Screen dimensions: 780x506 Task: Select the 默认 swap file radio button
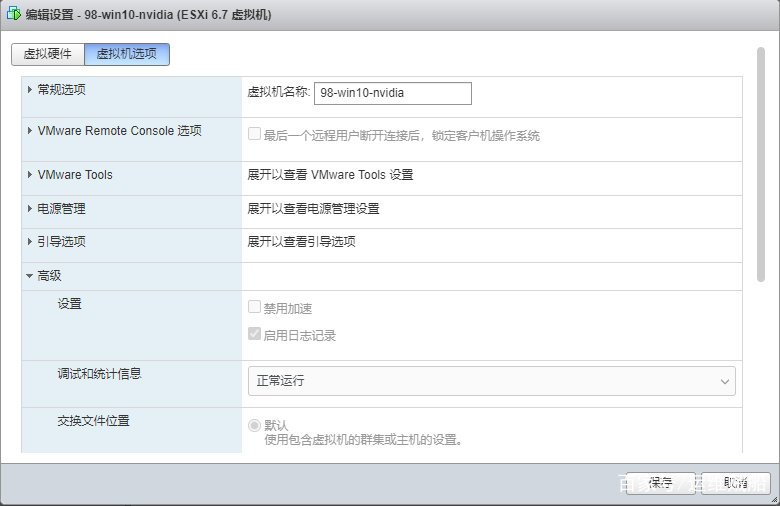point(254,425)
